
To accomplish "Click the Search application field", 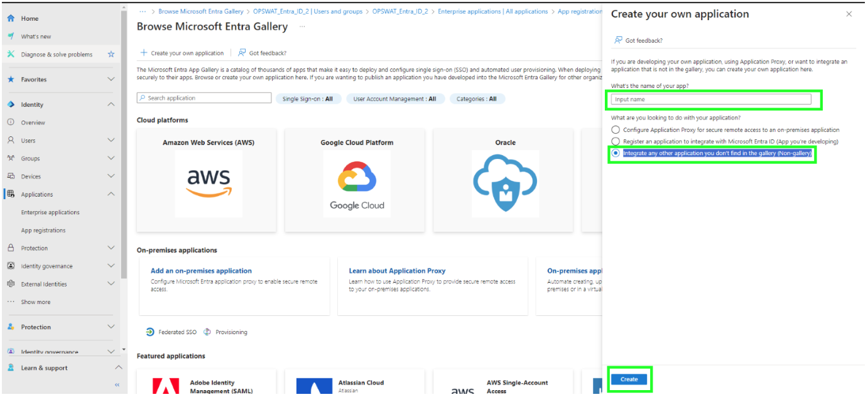I will [x=204, y=98].
